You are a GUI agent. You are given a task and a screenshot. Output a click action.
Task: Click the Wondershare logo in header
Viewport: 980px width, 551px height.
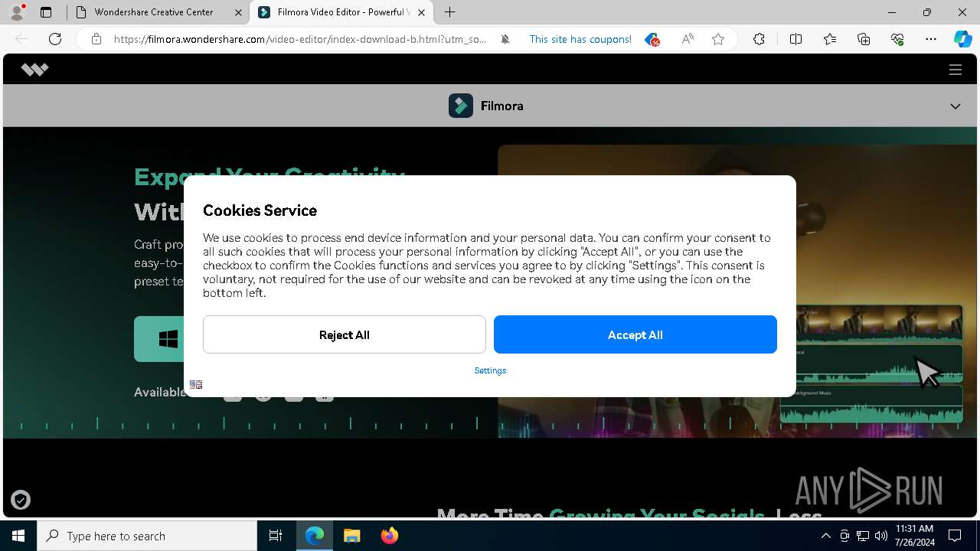coord(34,70)
